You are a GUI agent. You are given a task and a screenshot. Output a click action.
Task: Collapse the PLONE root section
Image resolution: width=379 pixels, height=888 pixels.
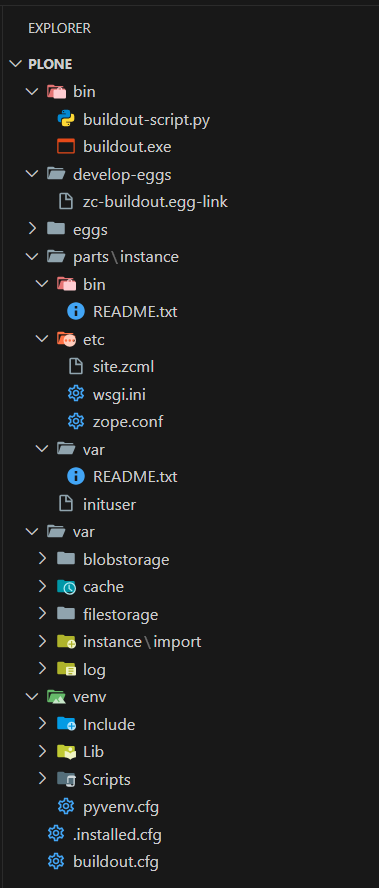coord(15,64)
